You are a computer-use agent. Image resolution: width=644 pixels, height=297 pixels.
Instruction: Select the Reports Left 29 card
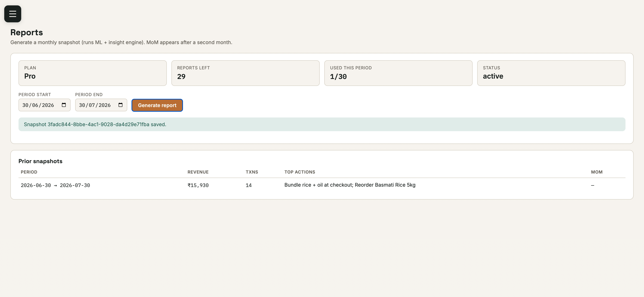click(245, 73)
